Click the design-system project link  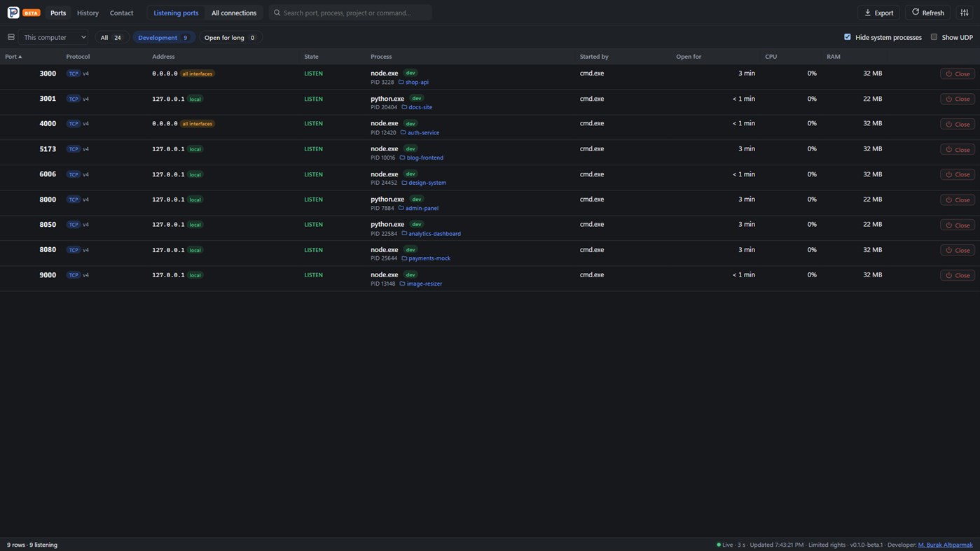click(424, 183)
